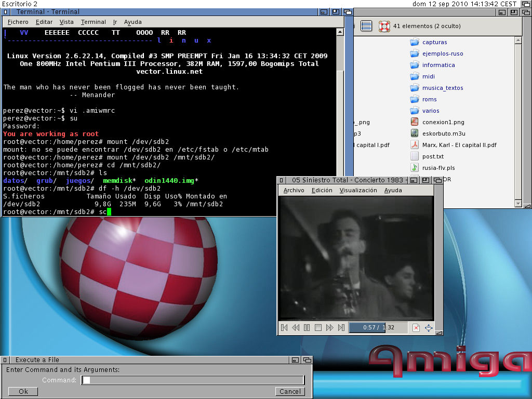Click the video player iconify gadget
Screen dimensions: 532x399
pyautogui.click(x=414, y=180)
